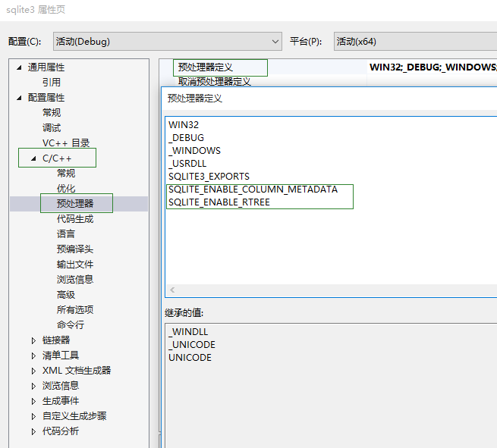
Task: Expand the 代码分析 tree node
Action: (33, 431)
